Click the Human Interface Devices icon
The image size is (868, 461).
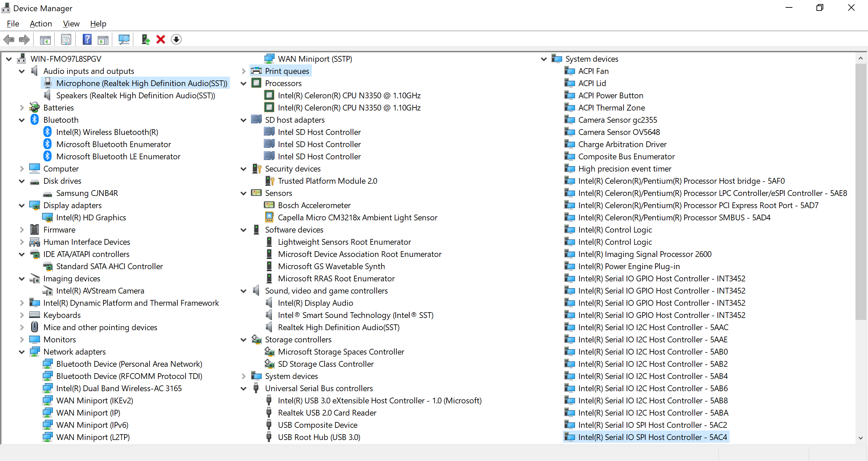[x=35, y=242]
